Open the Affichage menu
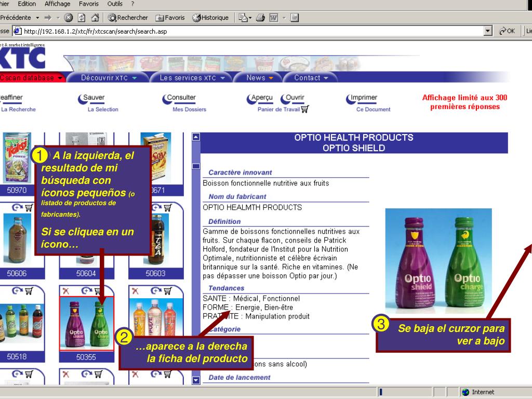Viewport: 532px width, 399px height. click(57, 4)
